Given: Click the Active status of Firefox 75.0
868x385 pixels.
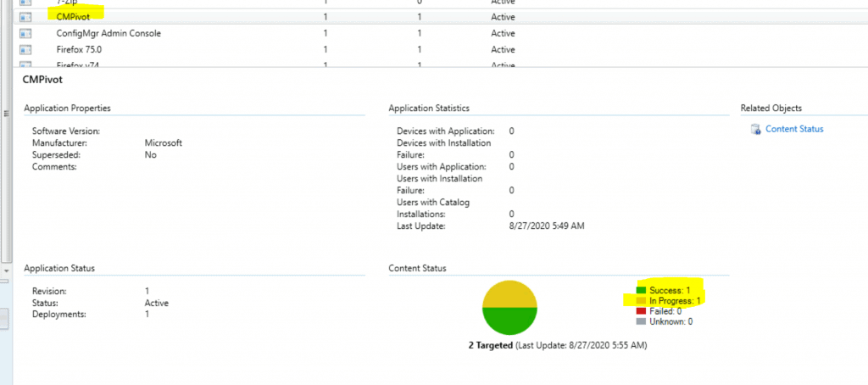Looking at the screenshot, I should [x=503, y=49].
